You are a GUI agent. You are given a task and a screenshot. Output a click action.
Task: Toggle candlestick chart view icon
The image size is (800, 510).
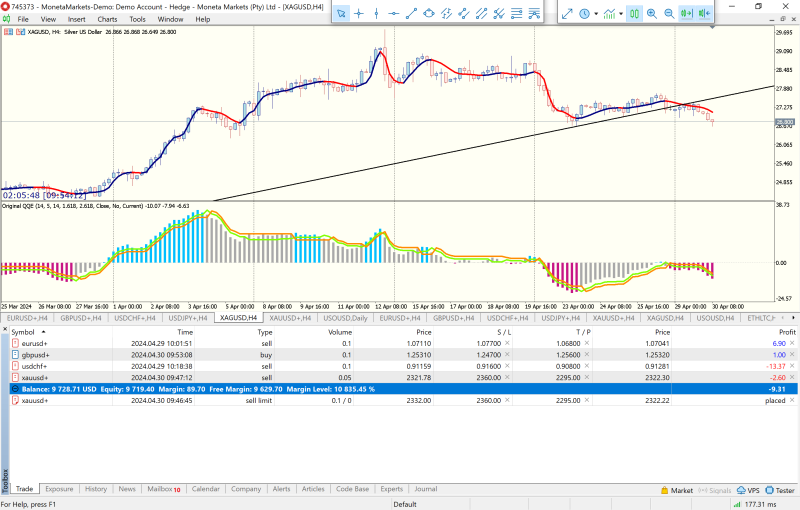tap(635, 13)
